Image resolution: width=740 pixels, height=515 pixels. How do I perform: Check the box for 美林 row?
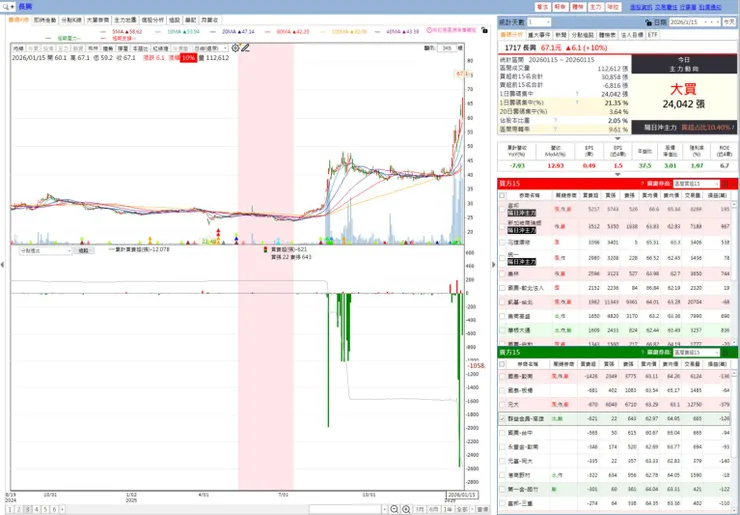[502, 273]
